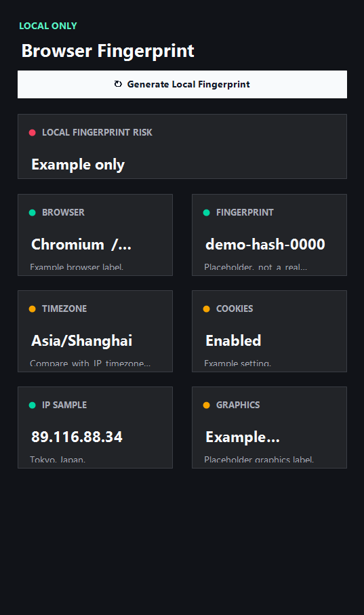Select the 'Chromium /...' browser value
Screen dimensions: 364x615
tap(81, 244)
